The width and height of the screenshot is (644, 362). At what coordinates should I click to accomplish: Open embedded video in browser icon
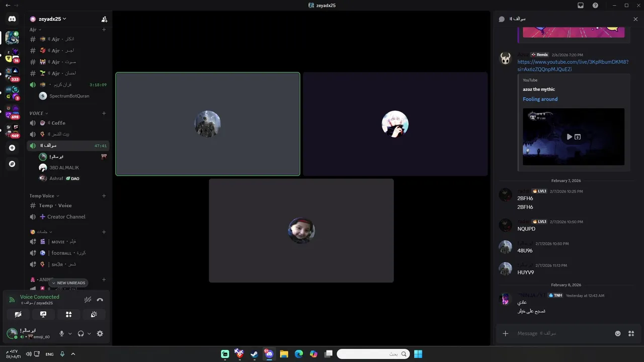578,137
